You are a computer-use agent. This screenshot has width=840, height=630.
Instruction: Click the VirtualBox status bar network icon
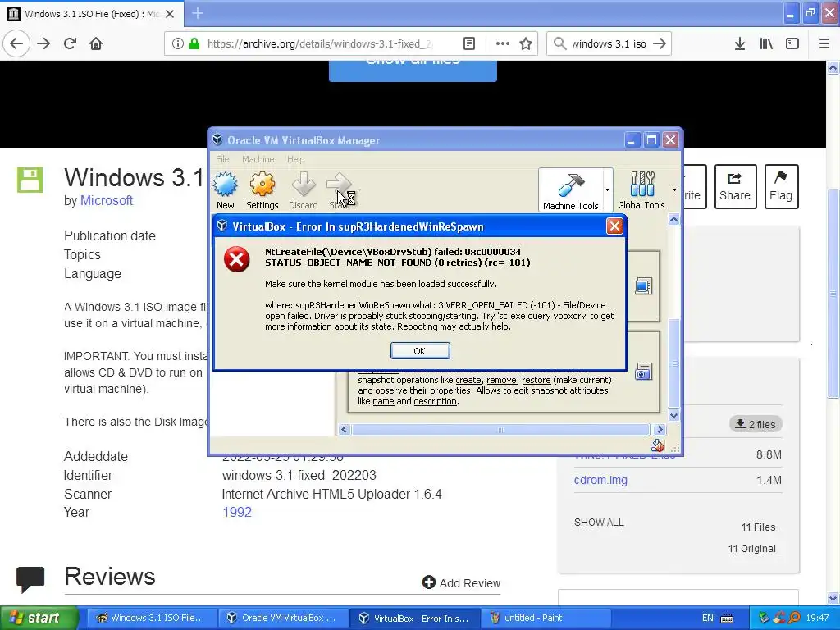pyautogui.click(x=657, y=445)
